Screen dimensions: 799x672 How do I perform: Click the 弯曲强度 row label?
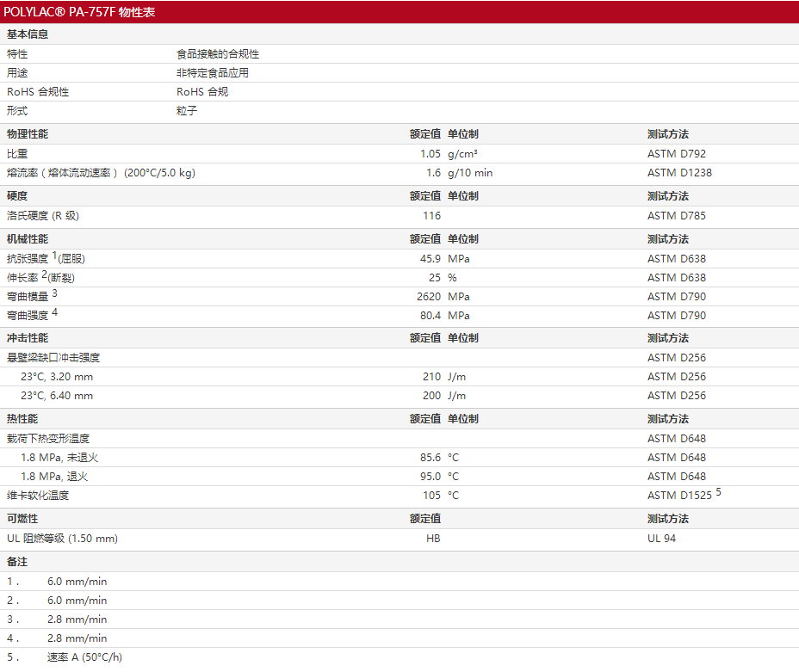(x=32, y=315)
